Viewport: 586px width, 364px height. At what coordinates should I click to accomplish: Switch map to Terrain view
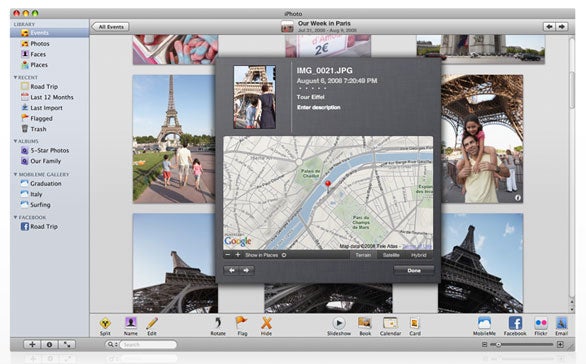(x=363, y=255)
